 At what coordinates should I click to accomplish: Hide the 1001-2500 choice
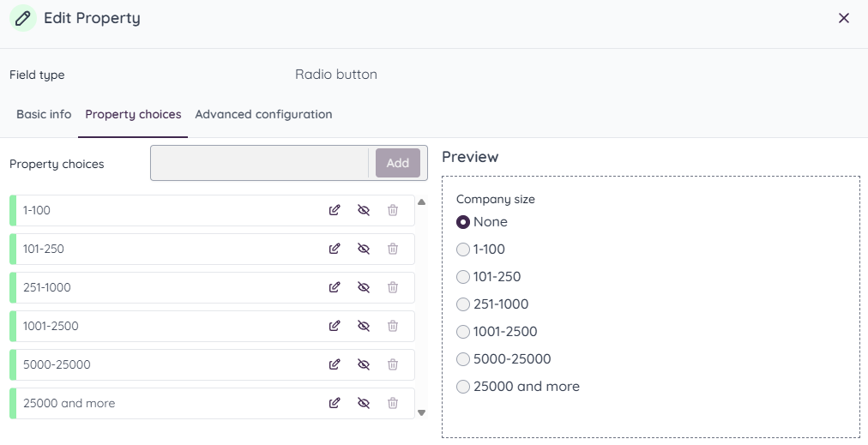tap(363, 326)
